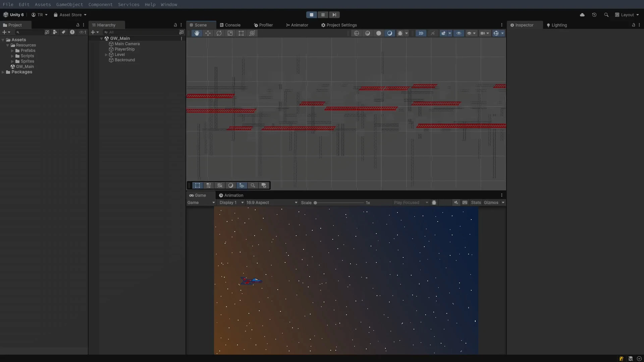Select the Move tool in Scene toolbar

click(208, 33)
